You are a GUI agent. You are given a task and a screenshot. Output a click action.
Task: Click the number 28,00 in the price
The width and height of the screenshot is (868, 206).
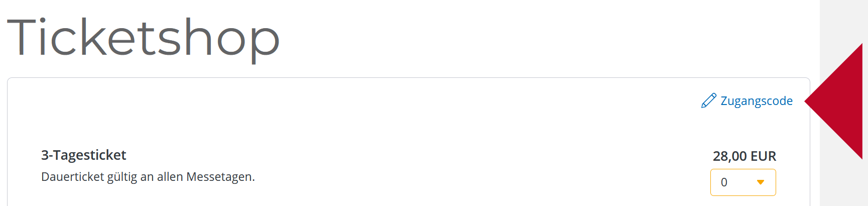pyautogui.click(x=730, y=156)
